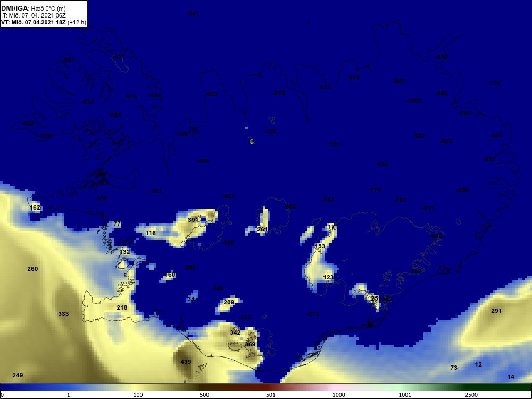Click the map value '-775'

click(375, 190)
